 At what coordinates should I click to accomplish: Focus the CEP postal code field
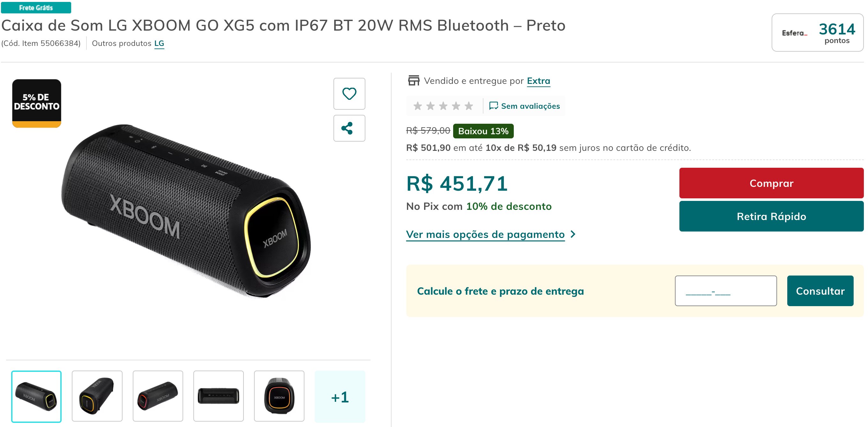point(726,291)
